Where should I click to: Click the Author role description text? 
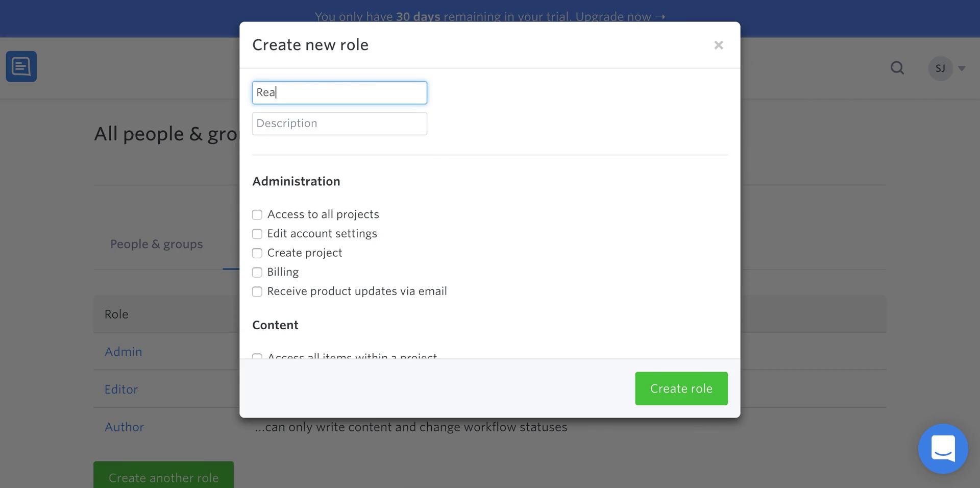(411, 427)
